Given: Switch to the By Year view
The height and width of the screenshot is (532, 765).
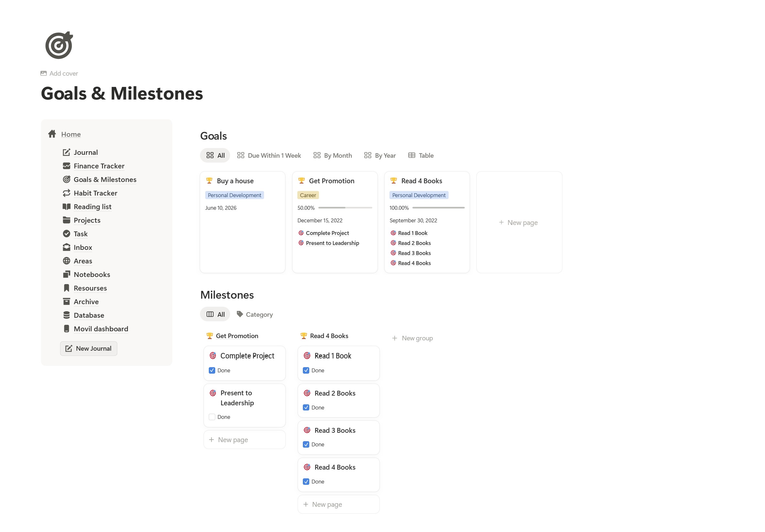Looking at the screenshot, I should click(x=380, y=155).
